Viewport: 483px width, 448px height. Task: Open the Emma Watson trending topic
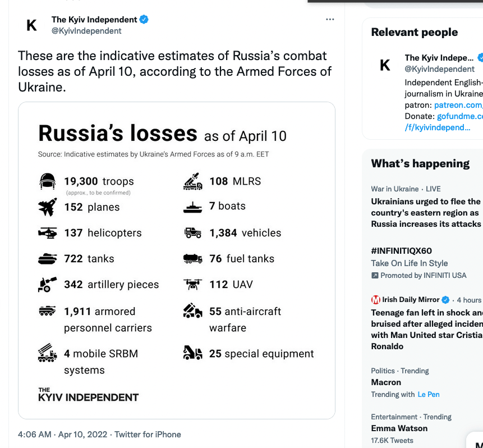click(399, 428)
